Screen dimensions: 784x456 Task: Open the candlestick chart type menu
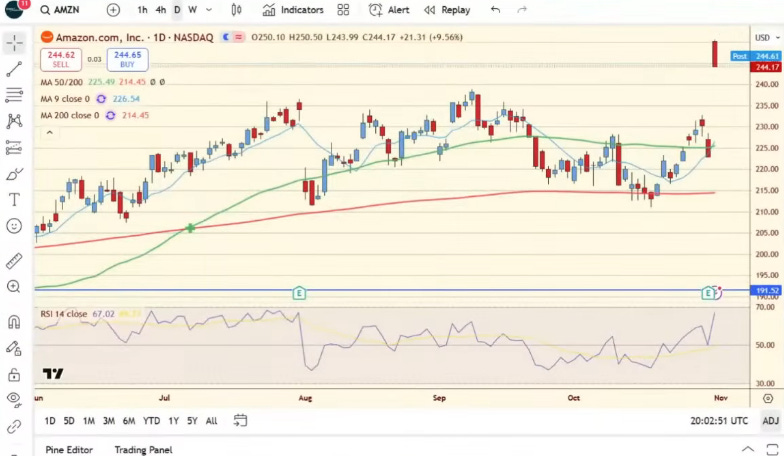tap(236, 10)
